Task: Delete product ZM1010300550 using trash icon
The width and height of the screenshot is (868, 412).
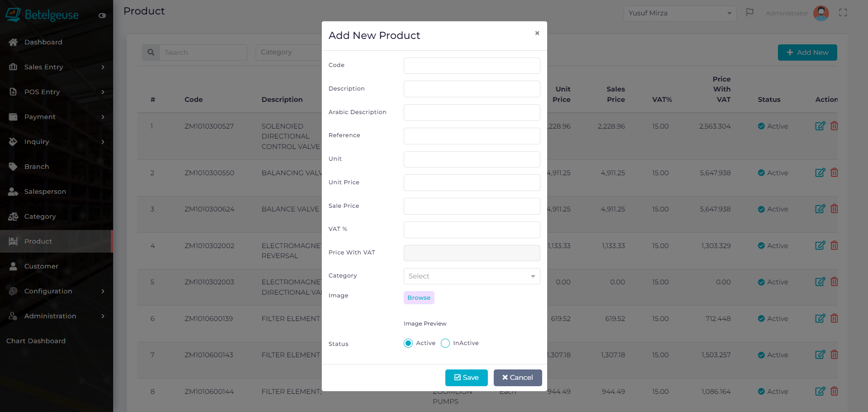Action: tap(835, 172)
